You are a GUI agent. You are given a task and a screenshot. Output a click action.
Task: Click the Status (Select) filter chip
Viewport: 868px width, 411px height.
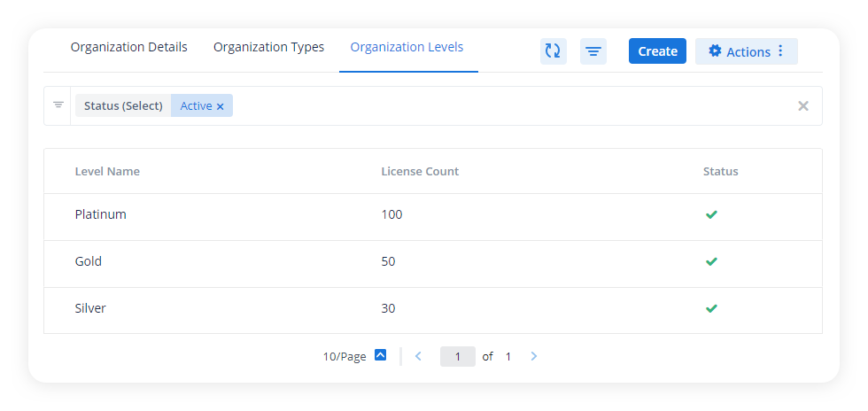point(123,105)
